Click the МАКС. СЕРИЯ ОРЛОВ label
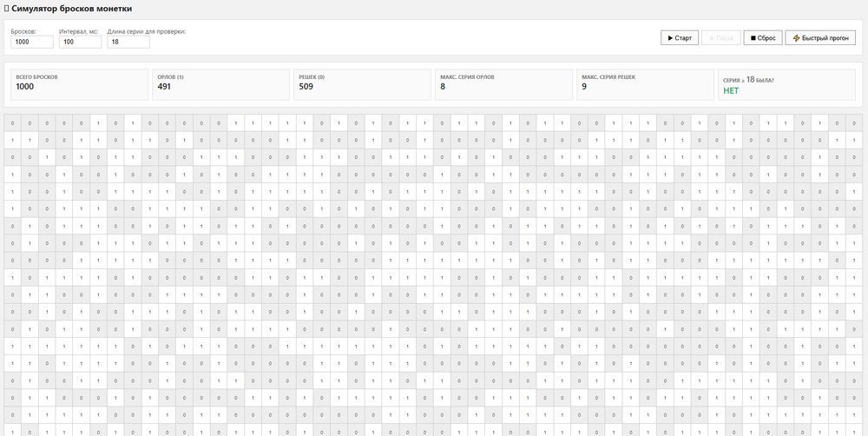Viewport: 868px width, 436px height. pos(467,77)
